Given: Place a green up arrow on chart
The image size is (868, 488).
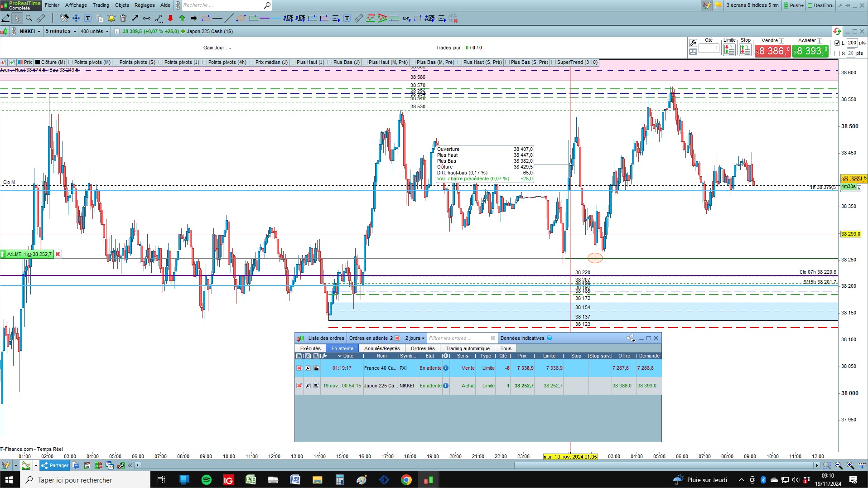Looking at the screenshot, I should 182,19.
